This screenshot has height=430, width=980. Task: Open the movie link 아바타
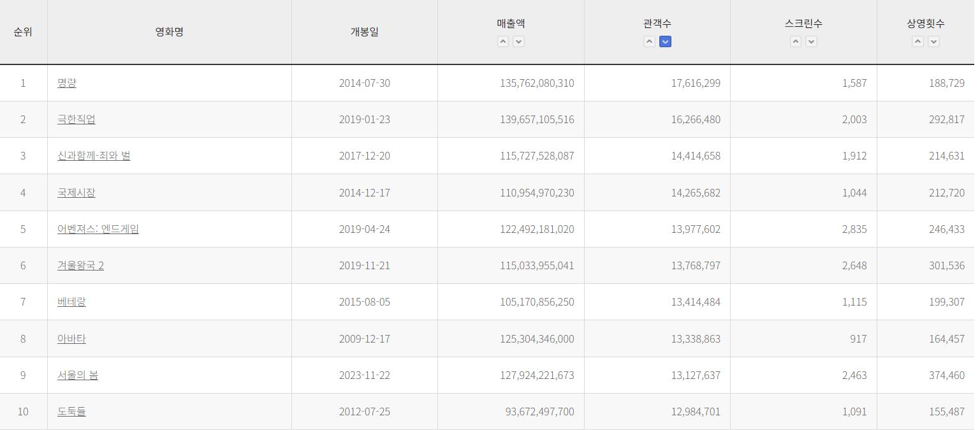(71, 339)
